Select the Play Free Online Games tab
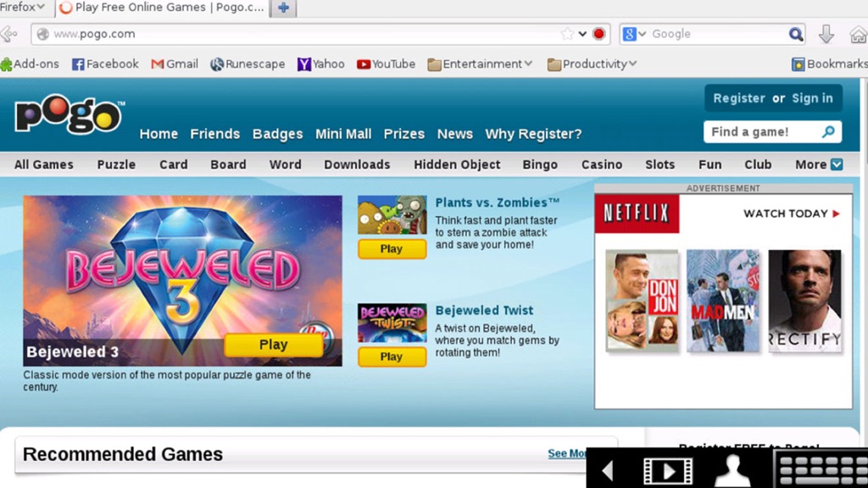Screen dimensions: 868x488 162,8
